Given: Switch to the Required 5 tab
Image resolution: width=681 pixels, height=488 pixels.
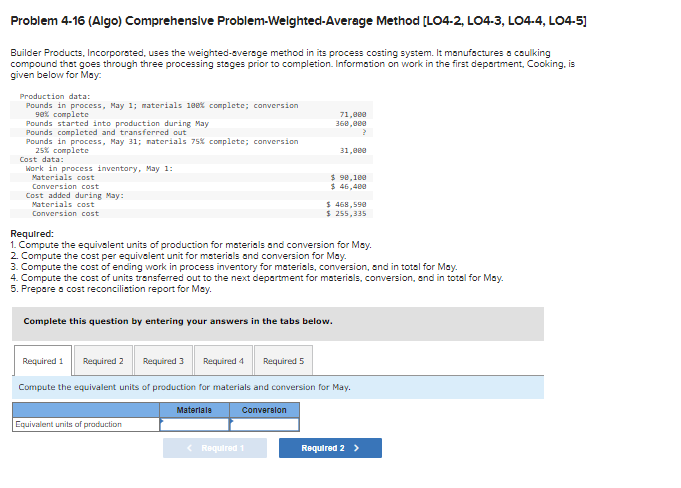Looking at the screenshot, I should click(x=283, y=361).
